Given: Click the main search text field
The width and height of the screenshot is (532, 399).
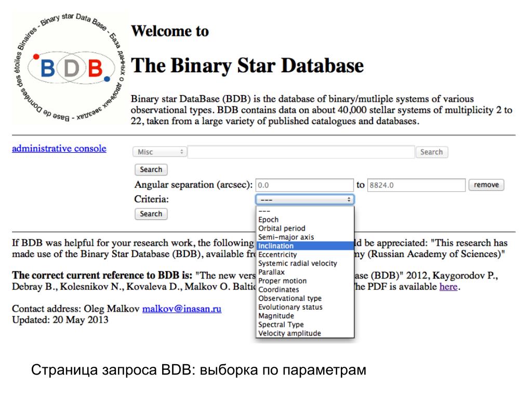Looking at the screenshot, I should pos(301,152).
